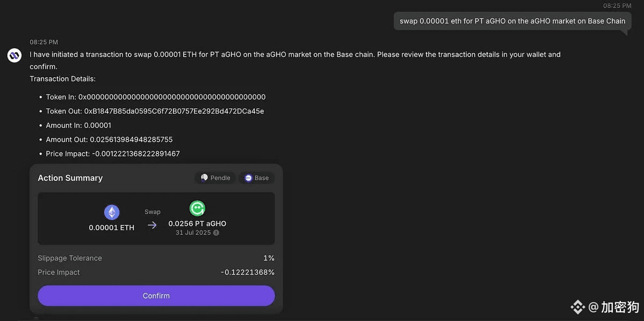This screenshot has height=321, width=644.
Task: Click the 0.0256 PT aGHO output amount
Action: pyautogui.click(x=197, y=224)
